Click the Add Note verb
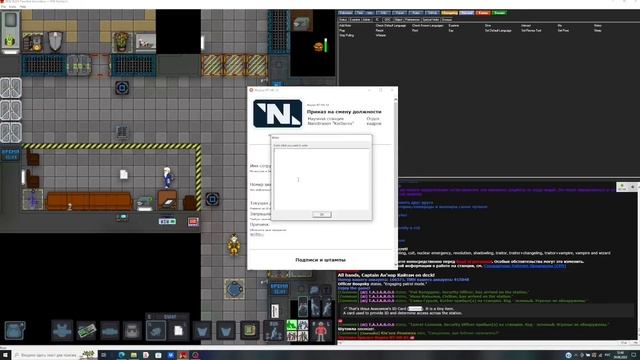The image size is (640, 360). point(345,25)
